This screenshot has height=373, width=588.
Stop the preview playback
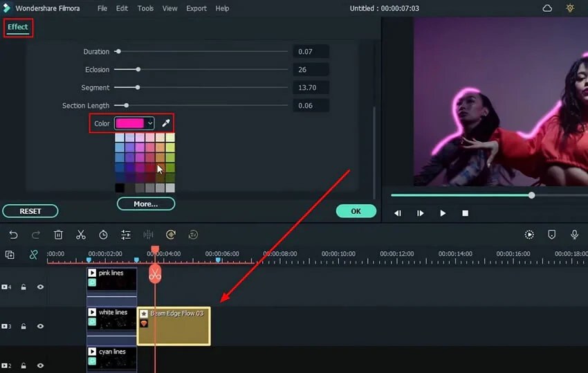click(466, 213)
